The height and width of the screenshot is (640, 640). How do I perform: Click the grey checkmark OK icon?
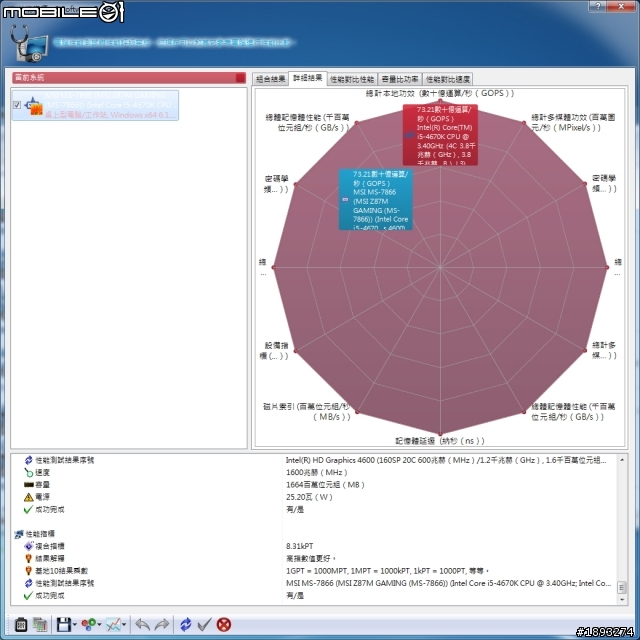[x=204, y=624]
